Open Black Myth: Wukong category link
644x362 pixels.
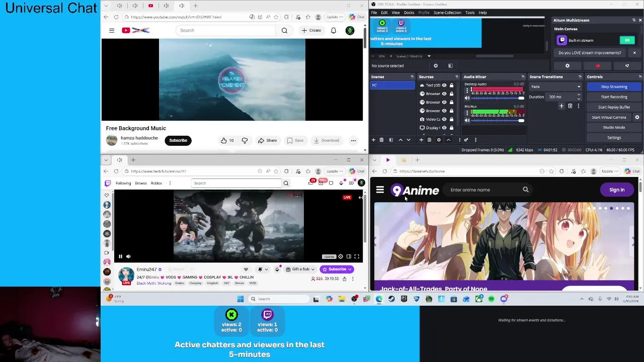tap(154, 283)
